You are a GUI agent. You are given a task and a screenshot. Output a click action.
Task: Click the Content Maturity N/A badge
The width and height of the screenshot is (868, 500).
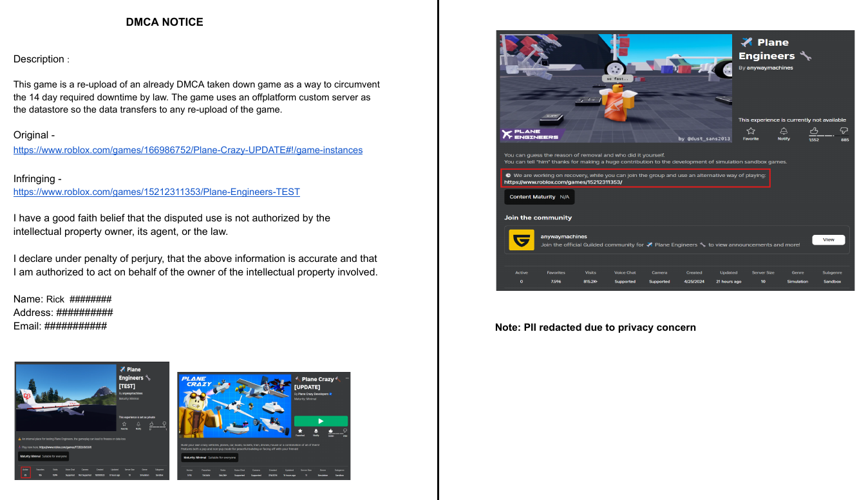(540, 197)
